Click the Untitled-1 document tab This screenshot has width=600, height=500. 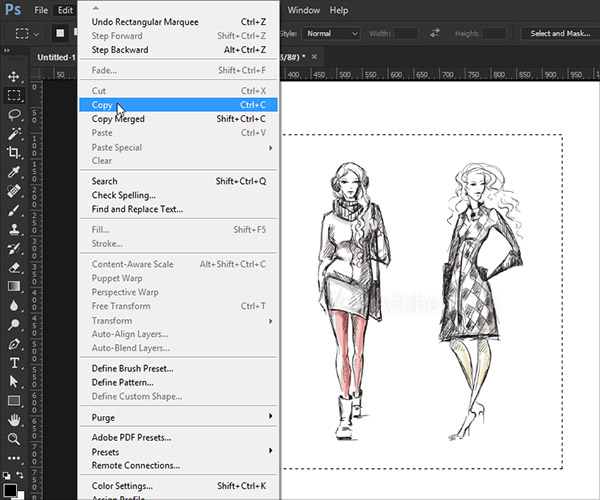coord(56,57)
